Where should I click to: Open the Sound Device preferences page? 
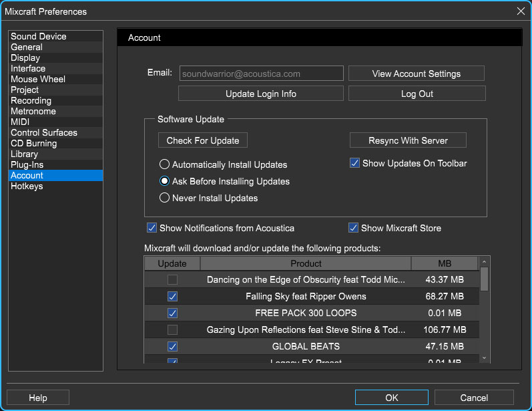[55, 36]
